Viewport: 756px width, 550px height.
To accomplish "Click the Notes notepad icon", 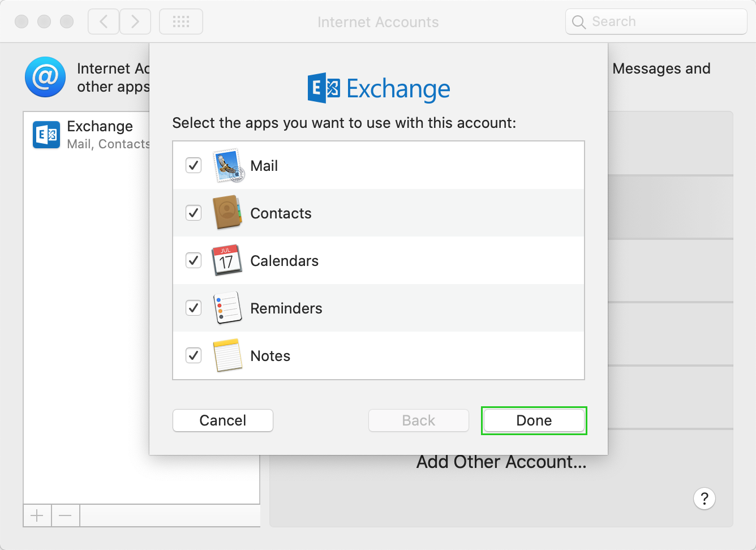I will pyautogui.click(x=227, y=355).
